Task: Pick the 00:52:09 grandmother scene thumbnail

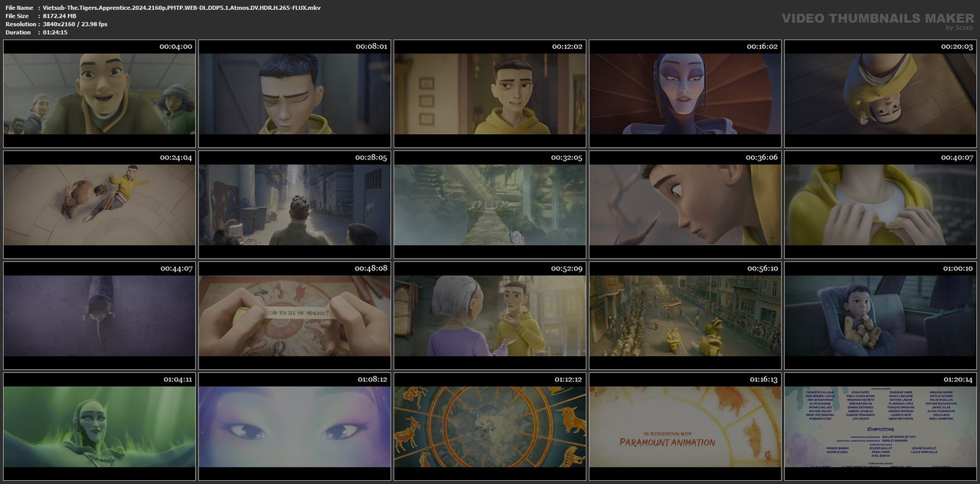Action: (490, 316)
